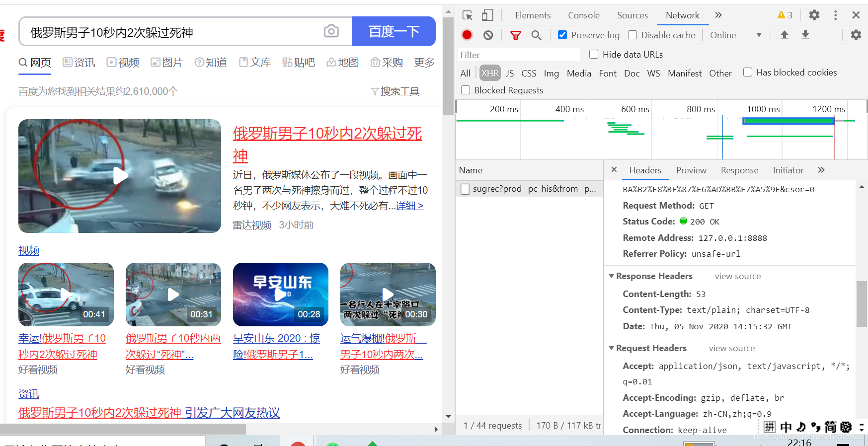Open the DevTools three-dot menu
868x446 pixels.
click(x=835, y=15)
